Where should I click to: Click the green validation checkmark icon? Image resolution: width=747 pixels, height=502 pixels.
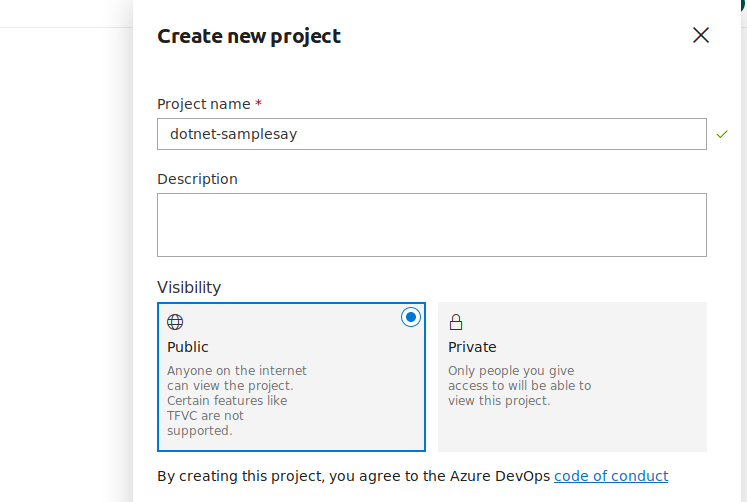722,134
